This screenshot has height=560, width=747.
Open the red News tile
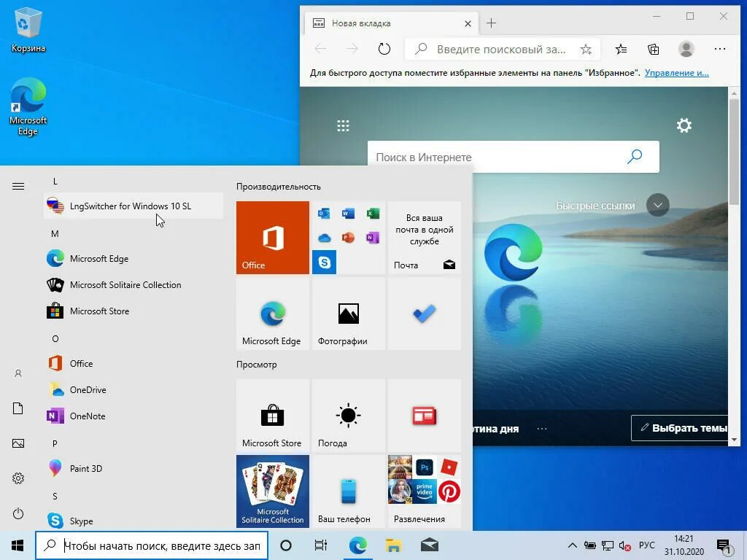tap(425, 416)
